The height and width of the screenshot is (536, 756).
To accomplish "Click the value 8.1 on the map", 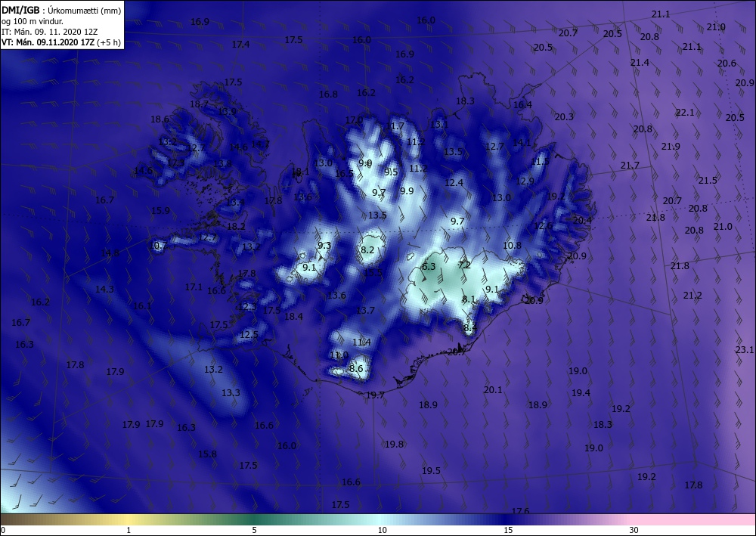I will (469, 299).
